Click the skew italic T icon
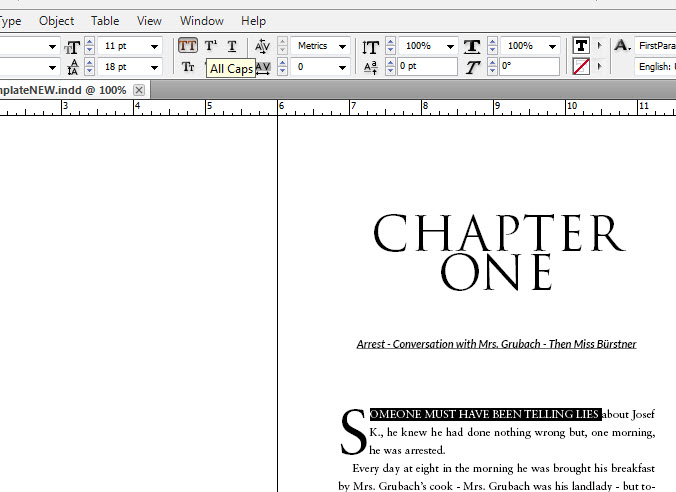Image resolution: width=676 pixels, height=492 pixels. pos(472,67)
